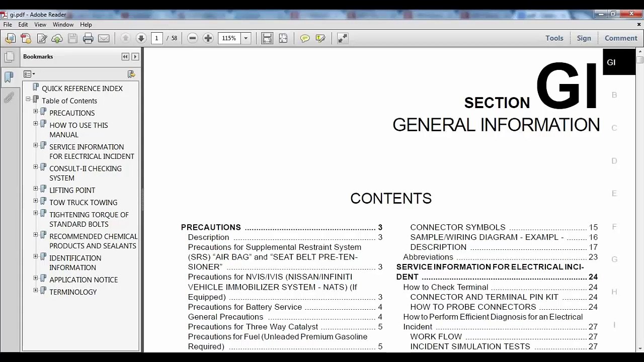Open the Tools pane
The height and width of the screenshot is (362, 644).
click(554, 38)
